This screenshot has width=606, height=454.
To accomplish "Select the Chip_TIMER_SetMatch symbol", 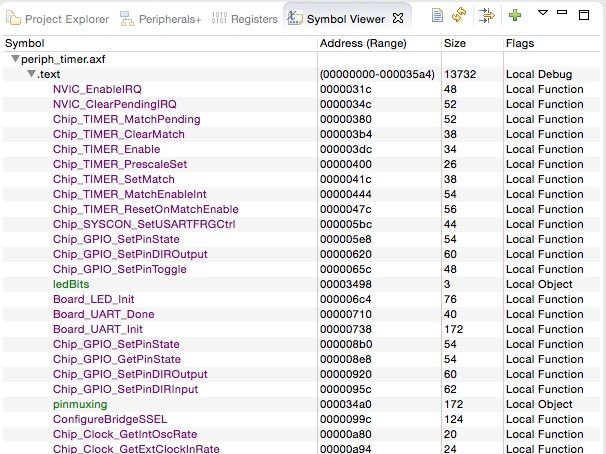I will tap(114, 179).
